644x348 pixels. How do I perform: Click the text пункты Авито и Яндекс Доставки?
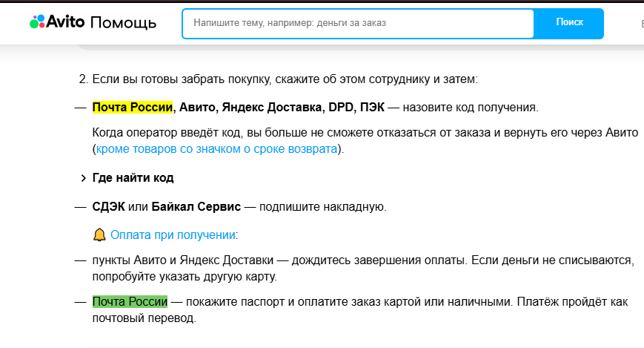[183, 260]
